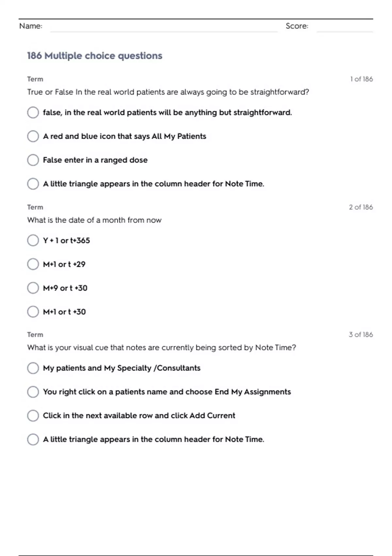Click question text 'What is the date of a month'

[x=94, y=220]
